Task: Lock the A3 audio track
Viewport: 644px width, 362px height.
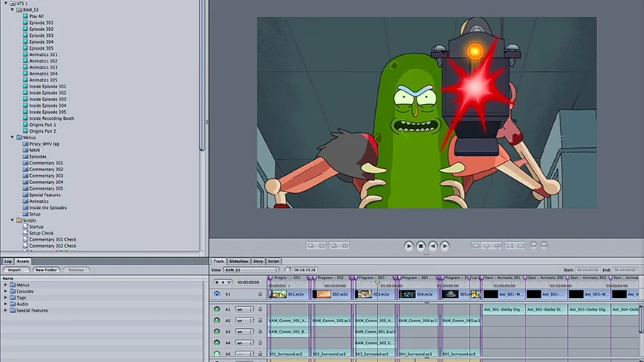Action: (x=260, y=331)
